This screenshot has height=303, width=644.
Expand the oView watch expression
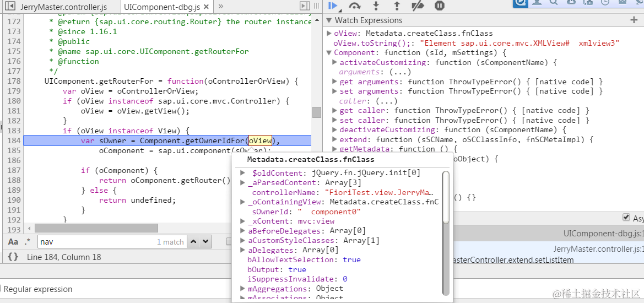(329, 33)
